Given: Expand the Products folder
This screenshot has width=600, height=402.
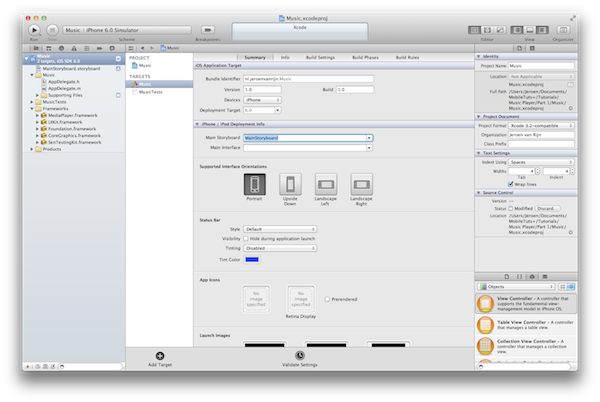Looking at the screenshot, I should click(x=32, y=149).
